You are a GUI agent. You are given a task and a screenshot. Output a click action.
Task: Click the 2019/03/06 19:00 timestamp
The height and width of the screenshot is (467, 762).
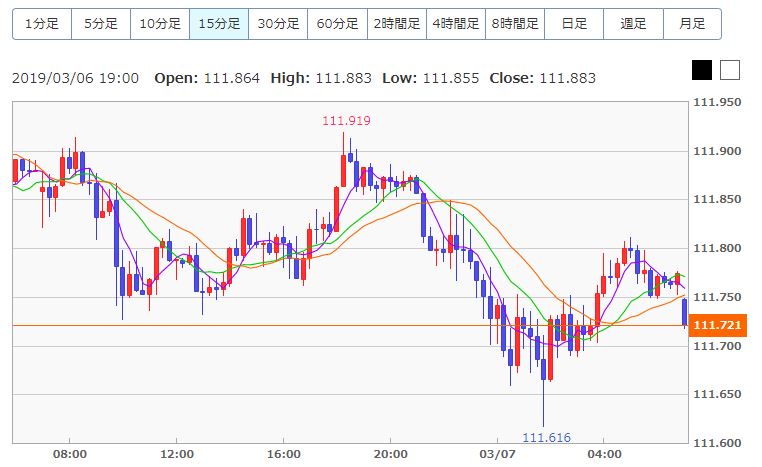point(75,78)
